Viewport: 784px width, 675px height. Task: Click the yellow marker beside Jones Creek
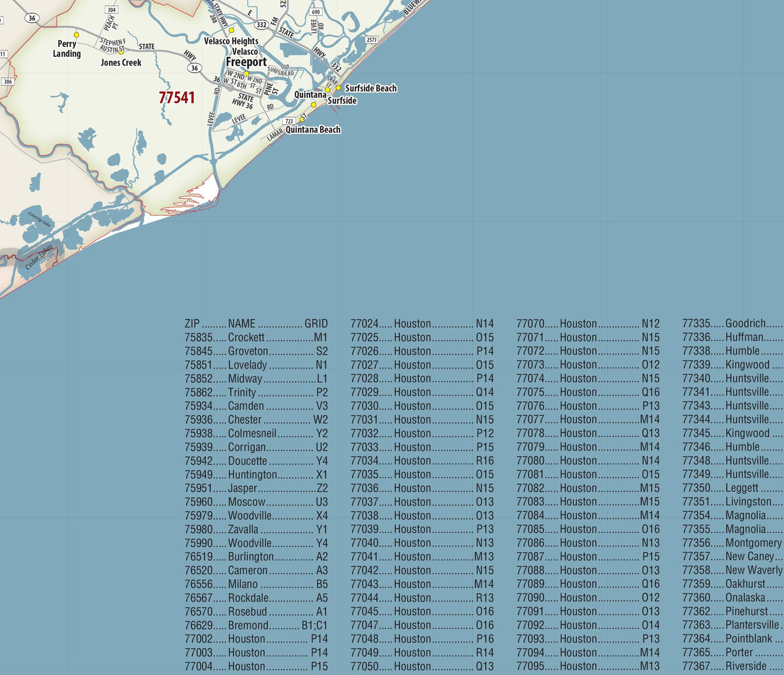pyautogui.click(x=121, y=52)
